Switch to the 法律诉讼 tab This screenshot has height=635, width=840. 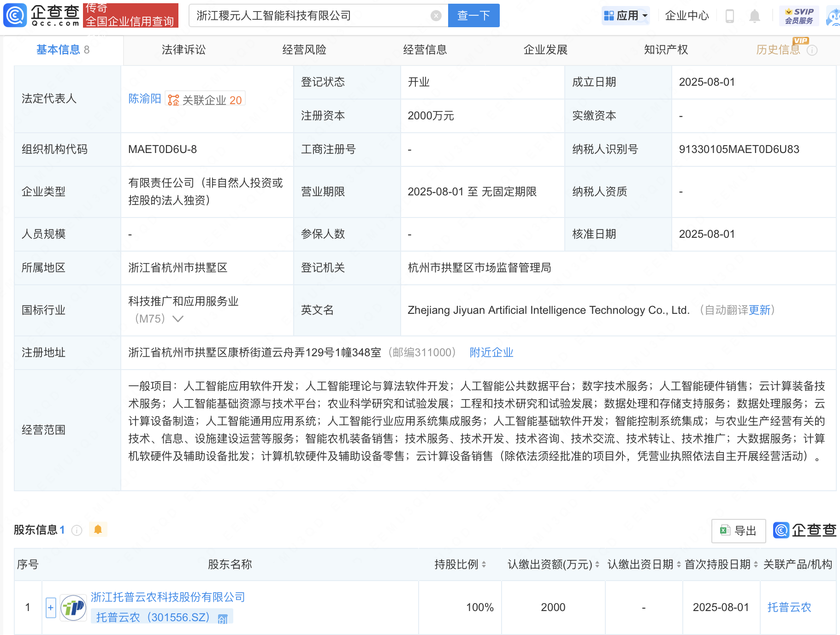point(183,50)
